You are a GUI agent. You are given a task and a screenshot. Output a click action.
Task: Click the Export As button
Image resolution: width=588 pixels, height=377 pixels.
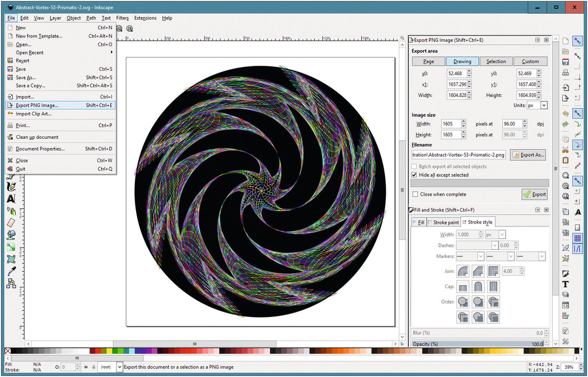[x=528, y=155]
